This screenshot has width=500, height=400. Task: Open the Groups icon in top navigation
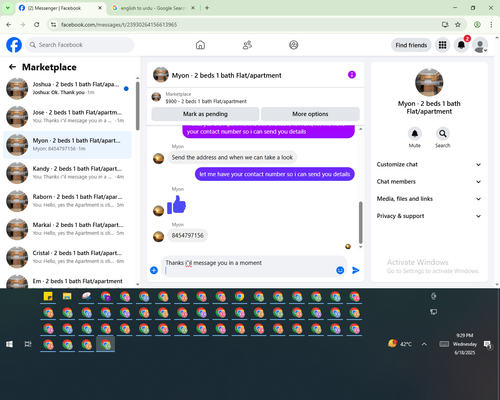click(294, 45)
